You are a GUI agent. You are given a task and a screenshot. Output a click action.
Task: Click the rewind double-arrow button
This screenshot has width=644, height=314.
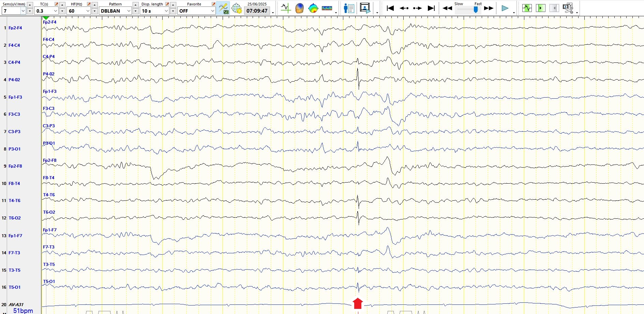pos(447,8)
